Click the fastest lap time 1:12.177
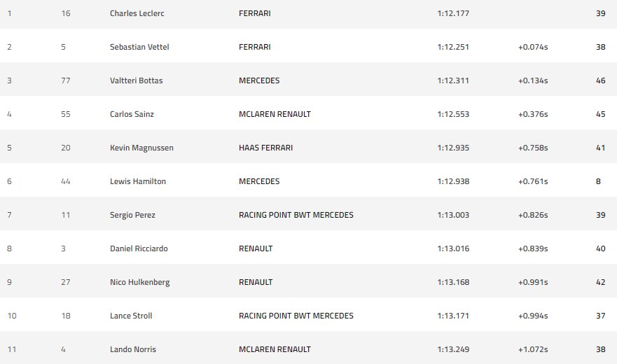This screenshot has height=364, width=617. click(453, 13)
